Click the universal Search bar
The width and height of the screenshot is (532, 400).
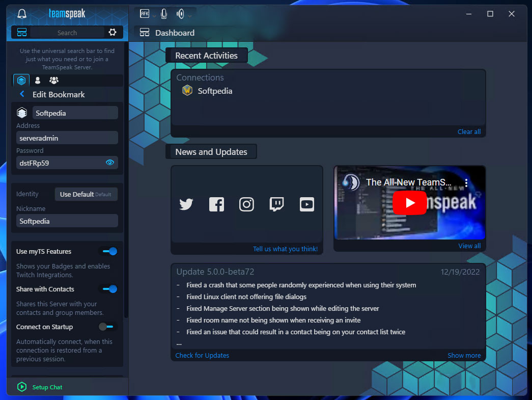[x=67, y=33]
